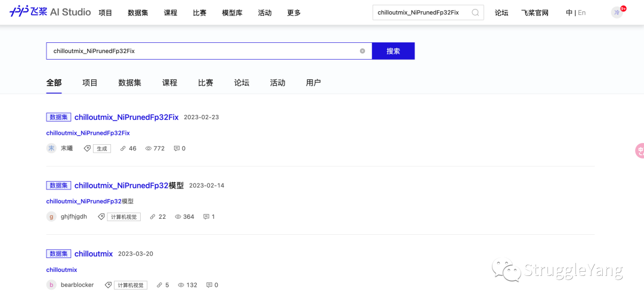Expand the 更多 menu in top navigation
This screenshot has width=644, height=301.
tap(294, 13)
